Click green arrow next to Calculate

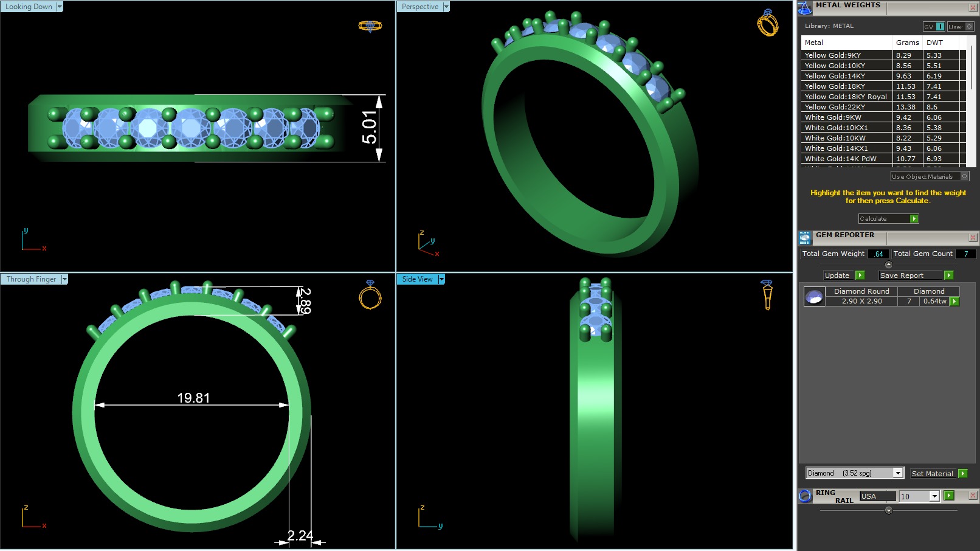tap(914, 219)
